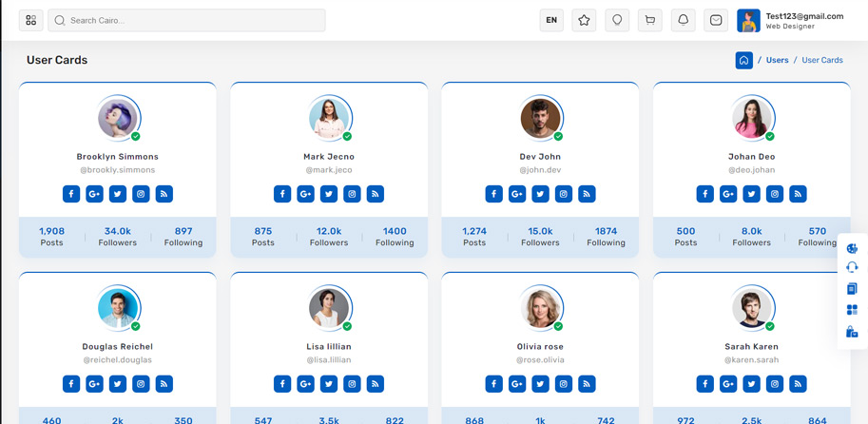Open the side panel color palette icon
The image size is (868, 424).
pyautogui.click(x=852, y=248)
